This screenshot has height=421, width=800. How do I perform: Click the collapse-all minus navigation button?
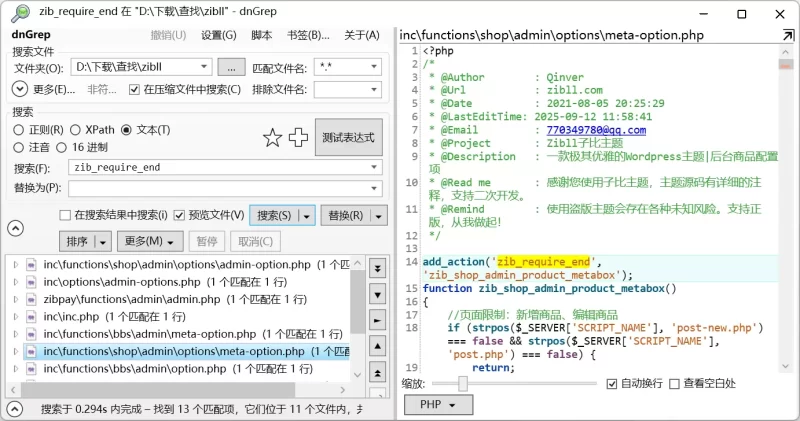pyautogui.click(x=378, y=320)
